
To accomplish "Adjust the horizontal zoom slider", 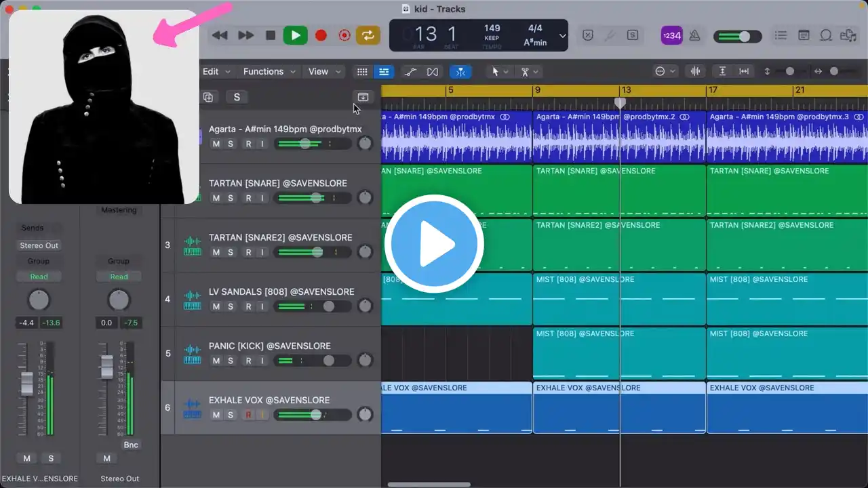I will click(835, 71).
